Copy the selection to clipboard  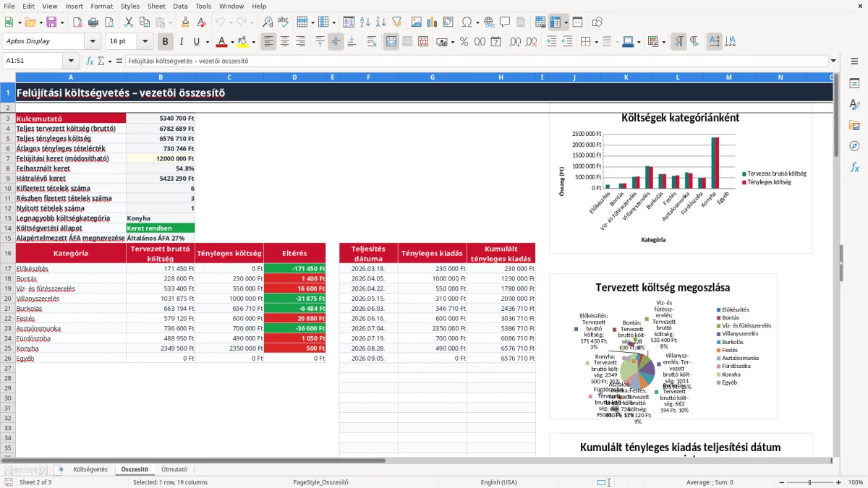[x=144, y=22]
